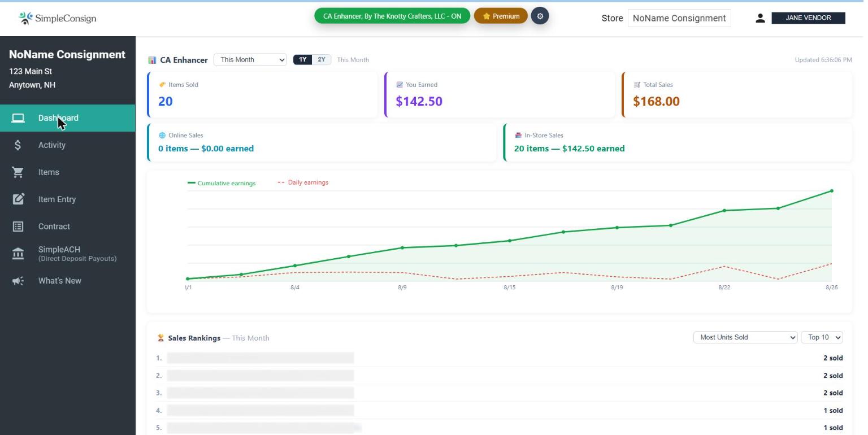The width and height of the screenshot is (868, 435).
Task: Click the SimpleConsign logo
Action: click(57, 18)
